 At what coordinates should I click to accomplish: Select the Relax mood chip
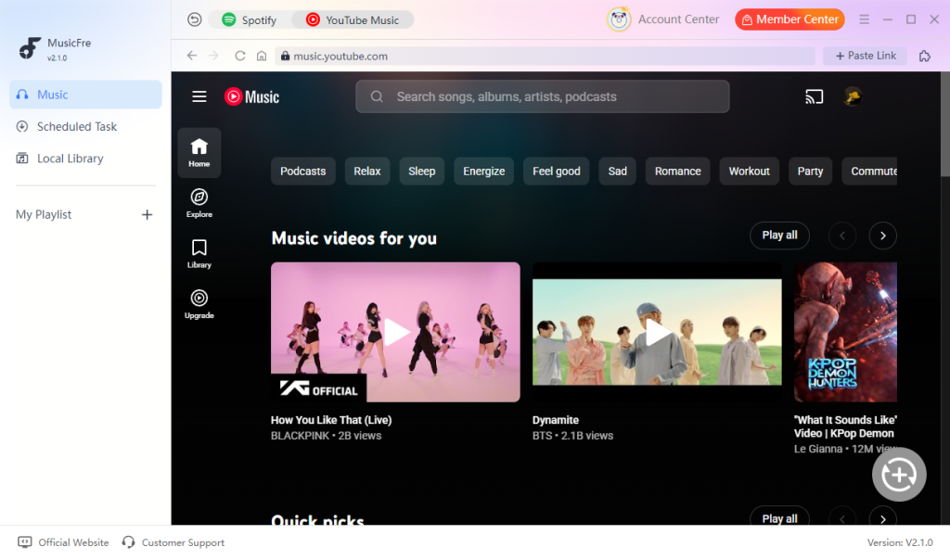click(367, 172)
